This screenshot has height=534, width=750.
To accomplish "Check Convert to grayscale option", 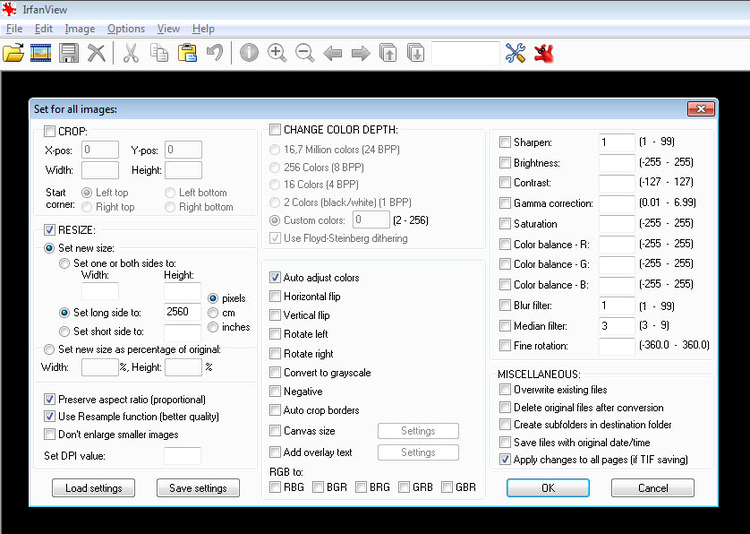I will pyautogui.click(x=275, y=372).
